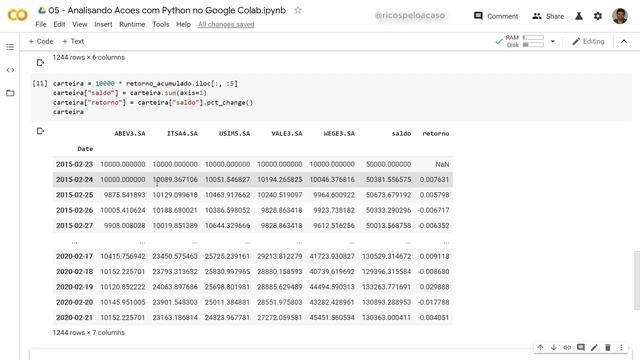Open the Files folder sidebar icon
The image size is (640, 360).
click(x=10, y=93)
